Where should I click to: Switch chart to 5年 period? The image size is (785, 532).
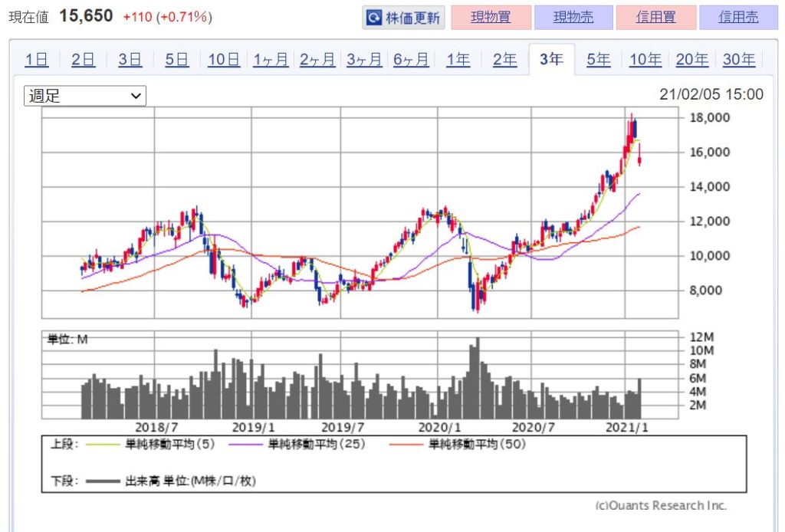[x=598, y=60]
